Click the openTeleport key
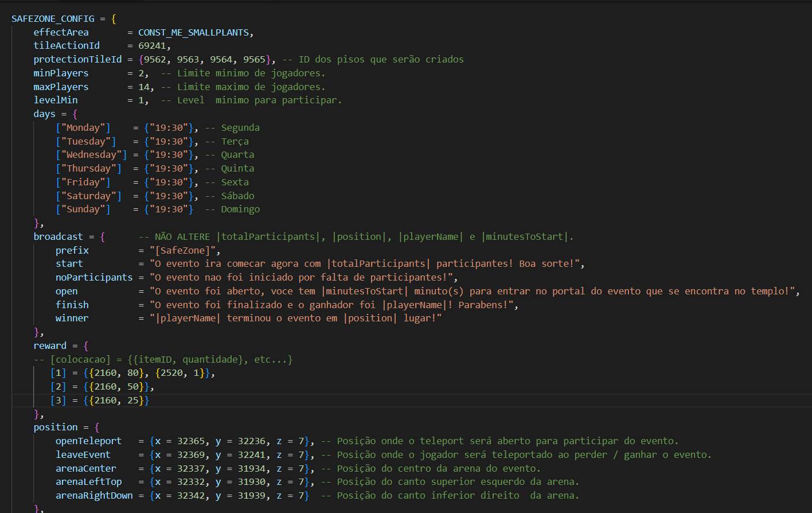 click(89, 441)
